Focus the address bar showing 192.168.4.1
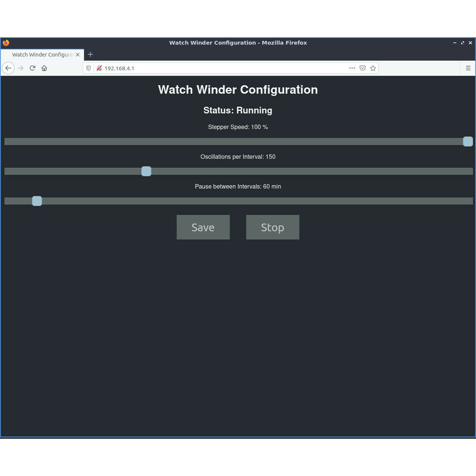Image resolution: width=476 pixels, height=476 pixels. click(231, 68)
